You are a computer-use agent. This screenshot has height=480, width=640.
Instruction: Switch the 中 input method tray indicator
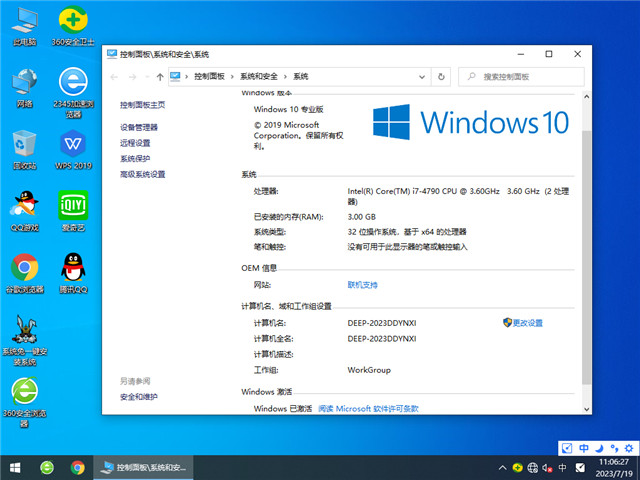[x=562, y=468]
